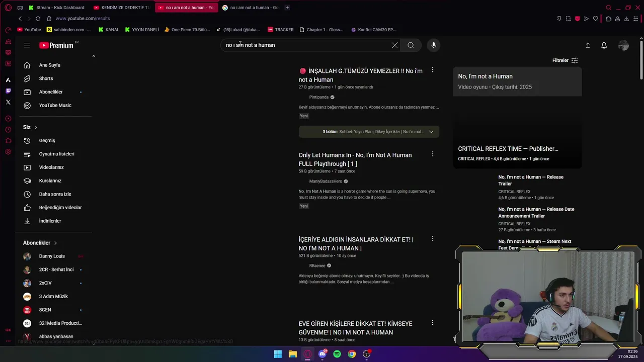Open the YouTube hamburger guide menu
Image resolution: width=644 pixels, height=362 pixels.
(x=27, y=45)
